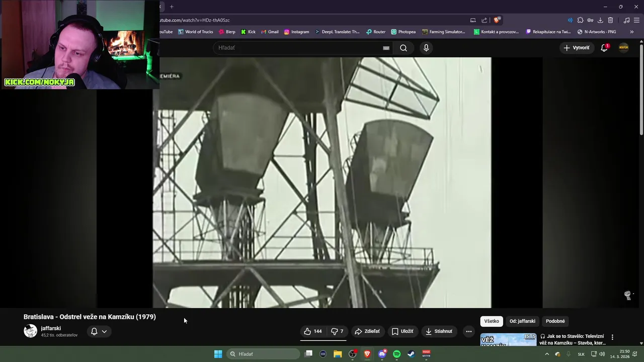Open the music note playlist icon
The height and width of the screenshot is (362, 644).
[x=626, y=20]
